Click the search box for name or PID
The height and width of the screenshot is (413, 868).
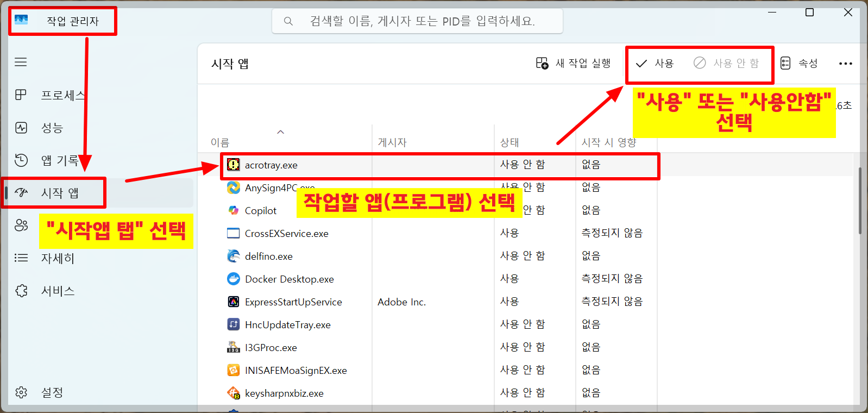[417, 21]
